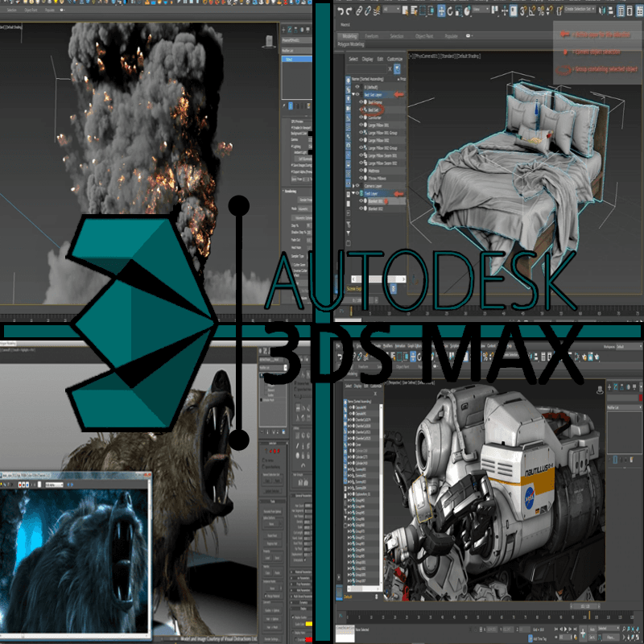Open Material Editor icon in robot scene toolbar
The image size is (644, 644).
point(577,357)
